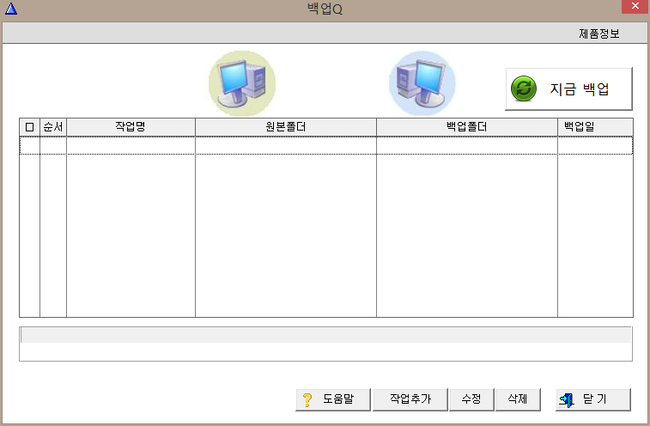The height and width of the screenshot is (426, 650).
Task: Click the 지금 백업 green refresh icon
Action: [524, 89]
